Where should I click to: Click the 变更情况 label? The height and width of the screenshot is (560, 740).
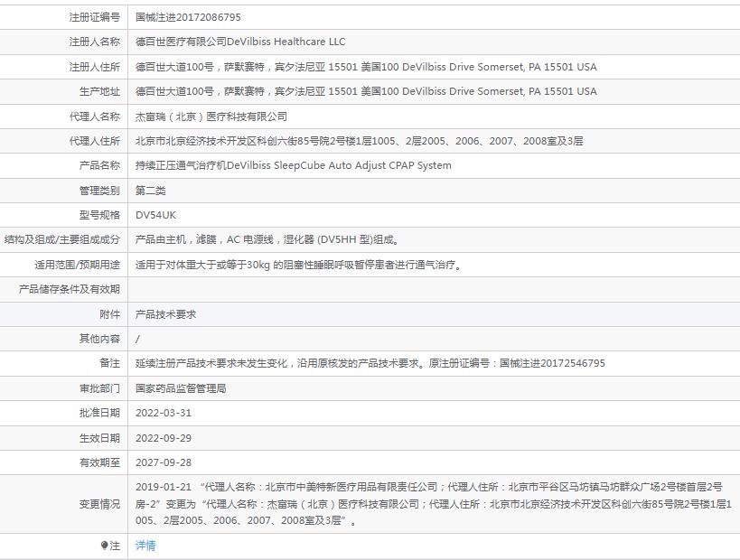coord(99,504)
